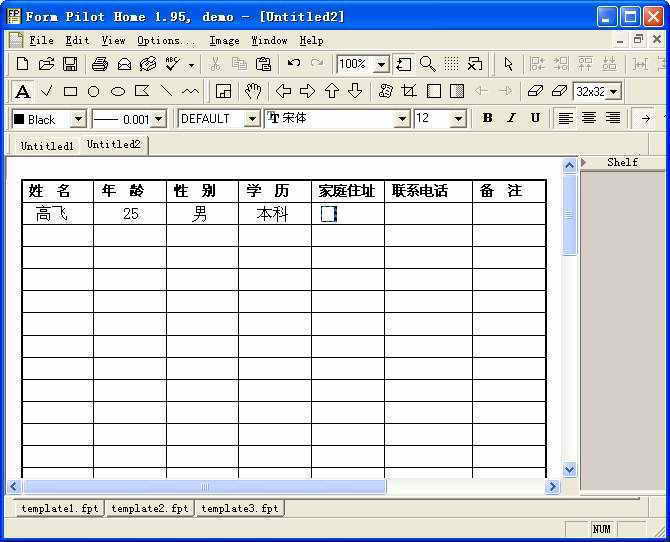Select the text tool (letter A)

[22, 91]
